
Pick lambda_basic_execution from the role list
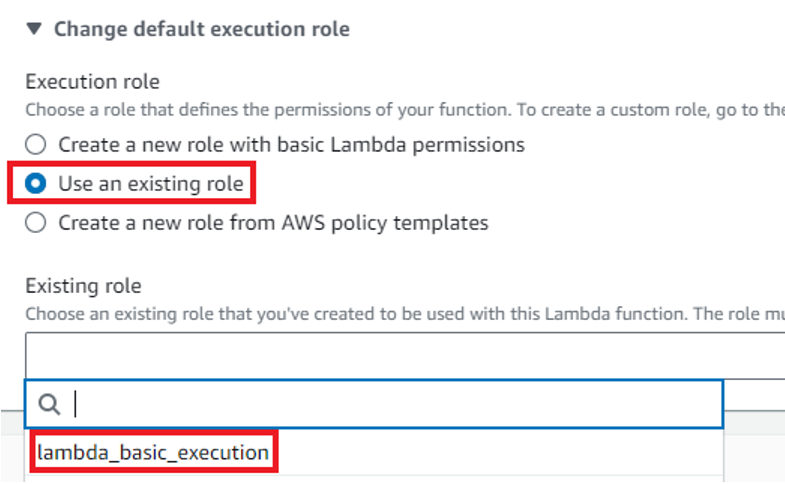tap(153, 452)
